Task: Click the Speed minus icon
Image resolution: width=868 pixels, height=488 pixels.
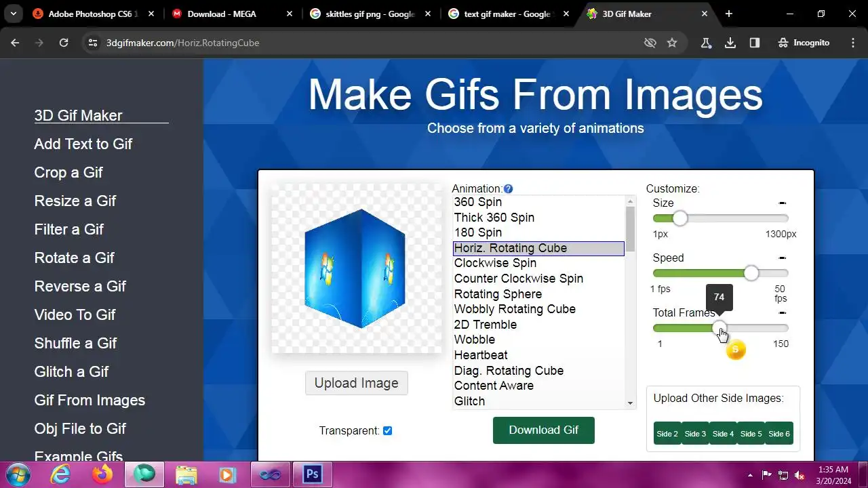Action: [x=782, y=258]
